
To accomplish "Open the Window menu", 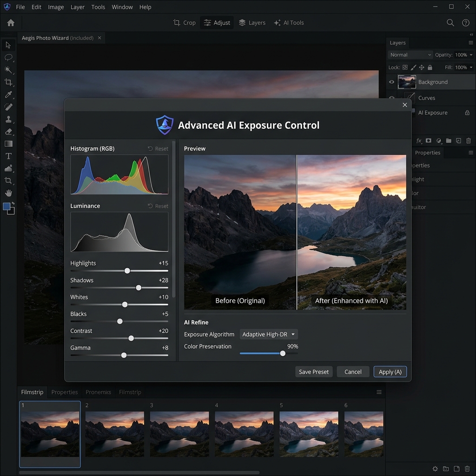I will point(122,7).
